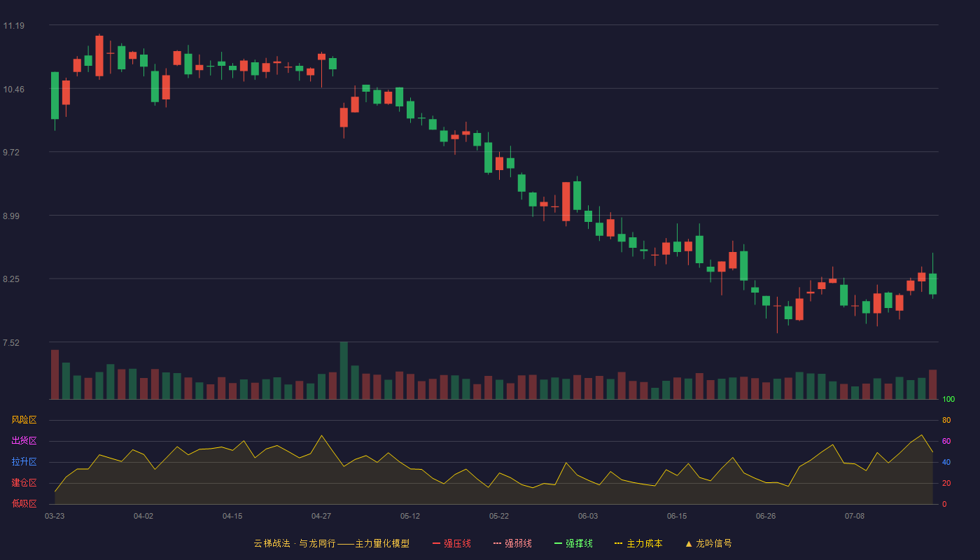The width and height of the screenshot is (980, 560).
Task: Click the 06-15 date axis label
Action: (x=677, y=516)
